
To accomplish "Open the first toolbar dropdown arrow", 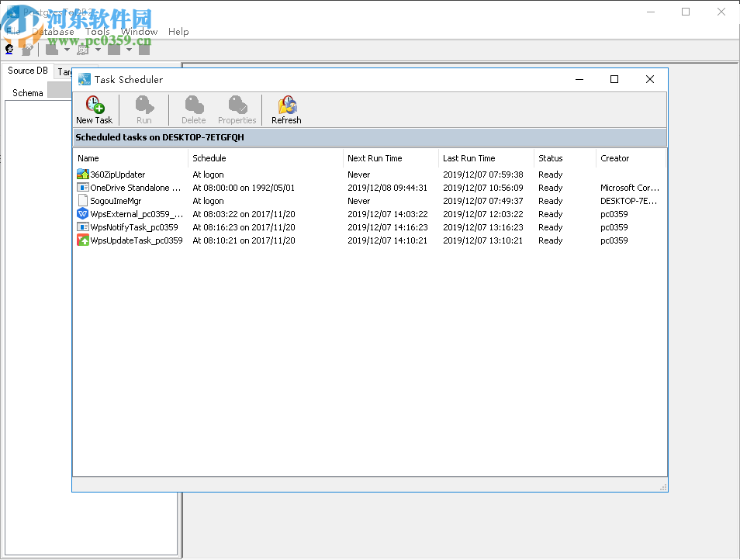I will tap(67, 49).
